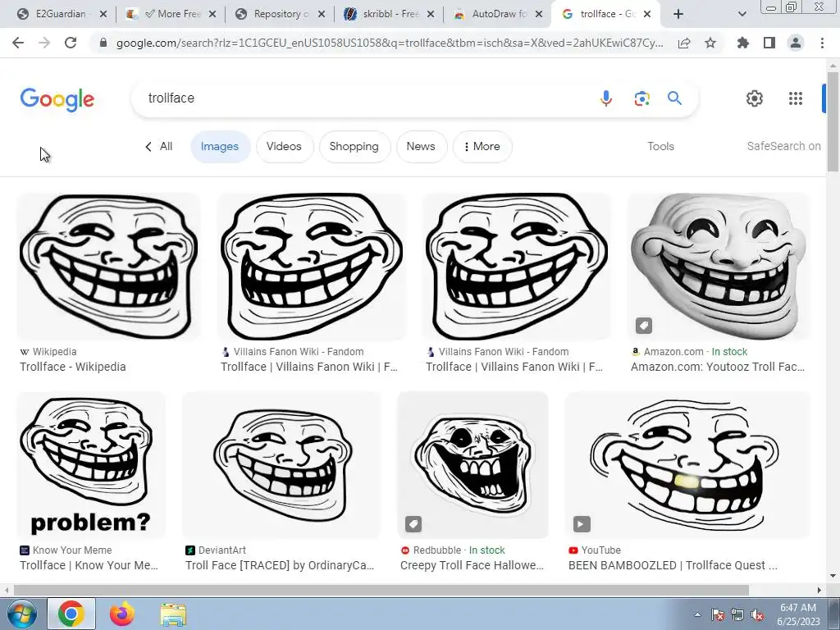
Task: Switch to the Repository tab
Action: click(x=281, y=14)
